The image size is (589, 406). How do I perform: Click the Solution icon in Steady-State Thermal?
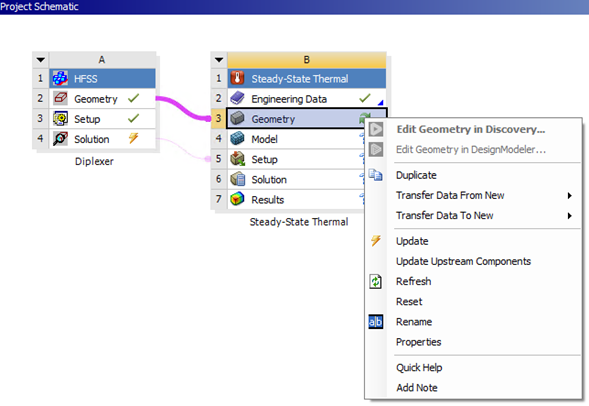click(237, 179)
